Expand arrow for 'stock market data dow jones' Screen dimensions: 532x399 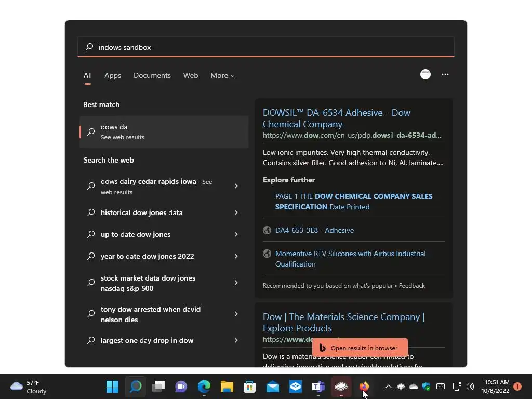pyautogui.click(x=236, y=283)
